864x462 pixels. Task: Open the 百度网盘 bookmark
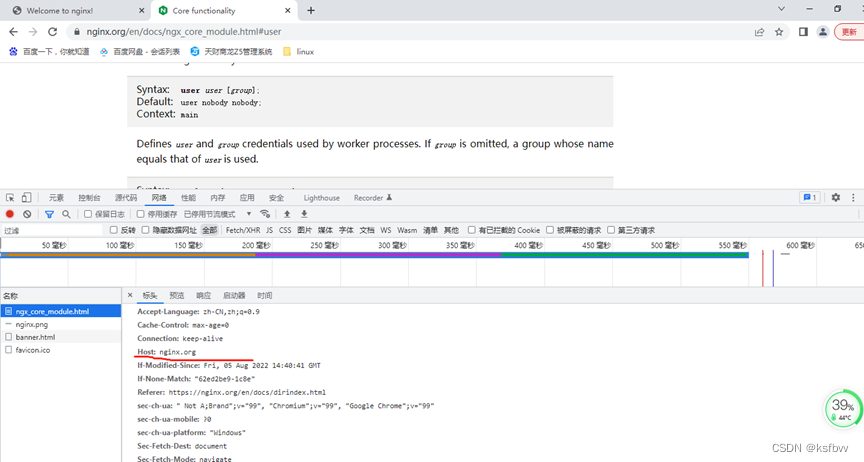tap(140, 51)
